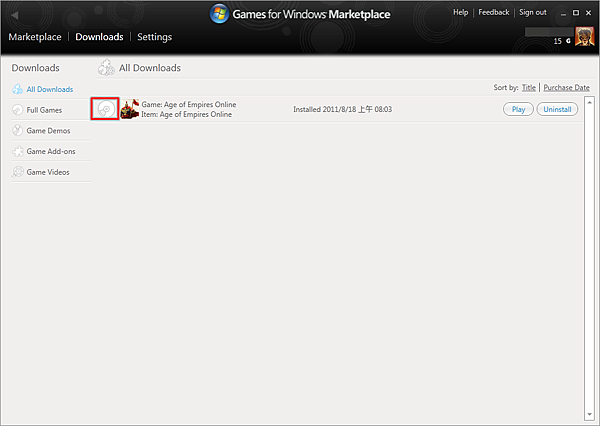Image resolution: width=600 pixels, height=426 pixels.
Task: Select Game Add-ons category
Action: click(51, 151)
